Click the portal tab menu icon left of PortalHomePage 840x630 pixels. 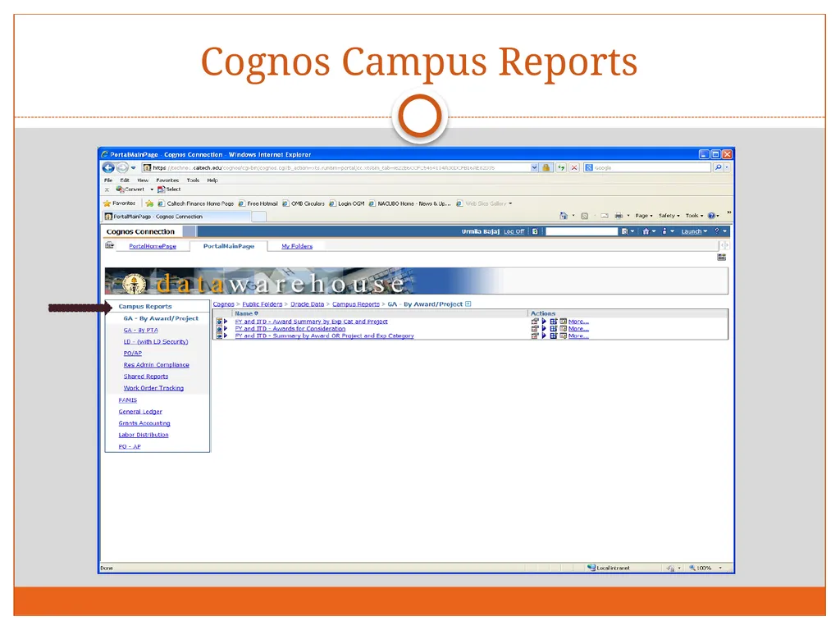[x=109, y=245]
